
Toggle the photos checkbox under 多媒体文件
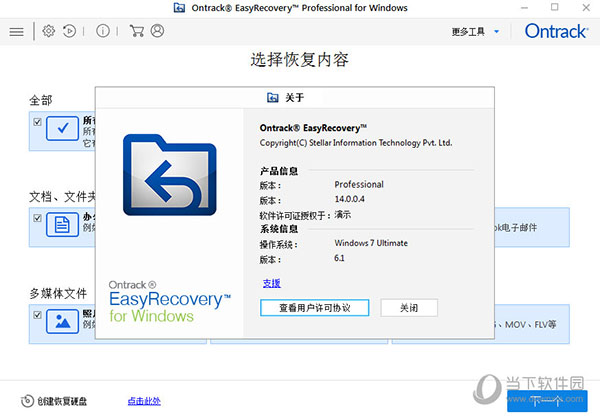(37, 315)
